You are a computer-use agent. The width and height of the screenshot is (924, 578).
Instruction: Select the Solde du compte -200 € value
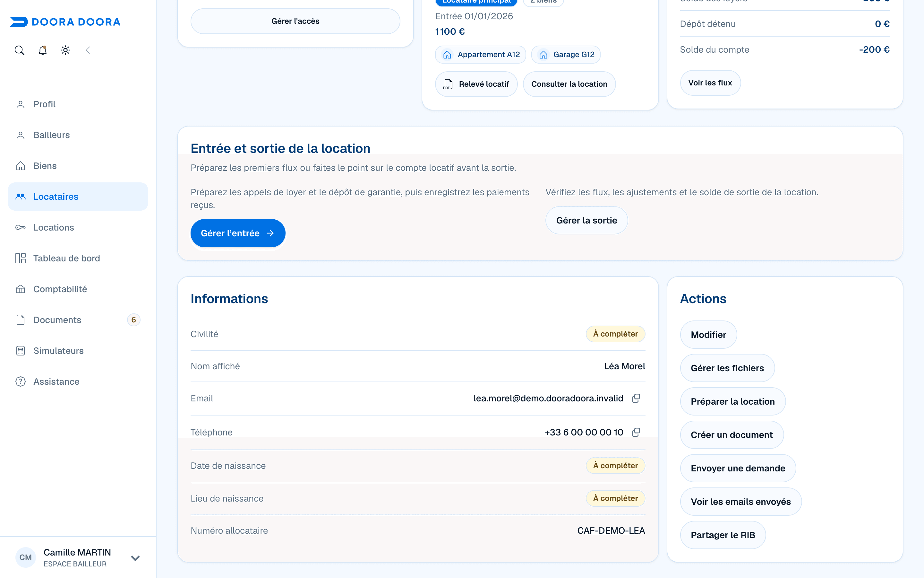(x=874, y=50)
